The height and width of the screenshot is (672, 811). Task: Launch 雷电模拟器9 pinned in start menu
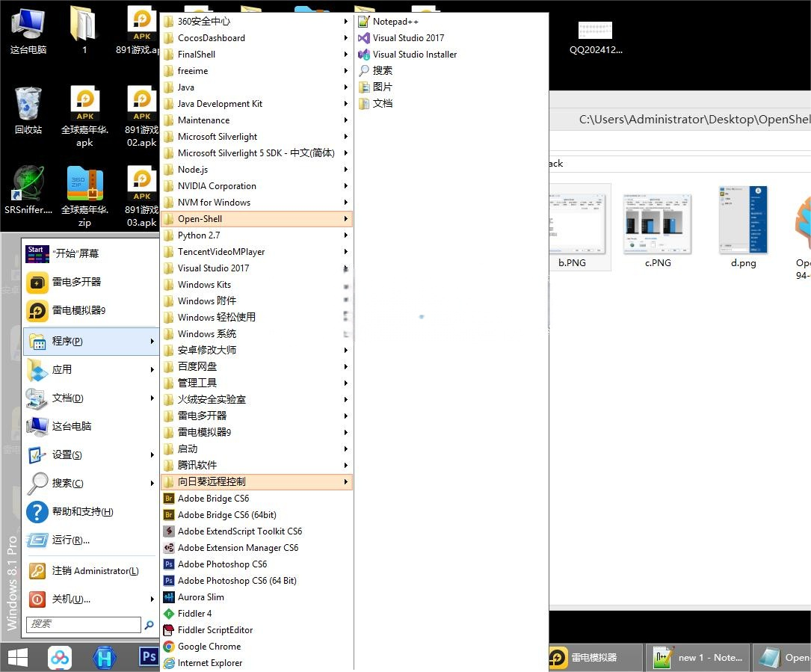click(x=91, y=310)
